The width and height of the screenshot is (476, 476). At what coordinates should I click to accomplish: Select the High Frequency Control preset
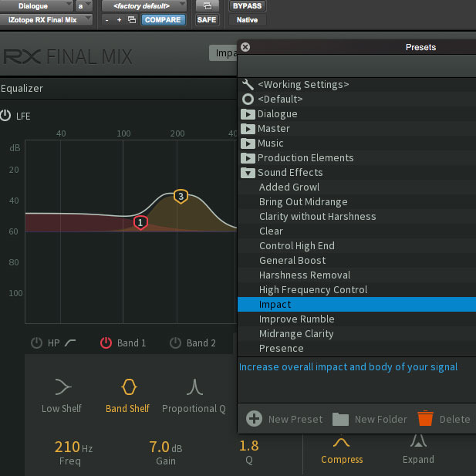click(356, 289)
